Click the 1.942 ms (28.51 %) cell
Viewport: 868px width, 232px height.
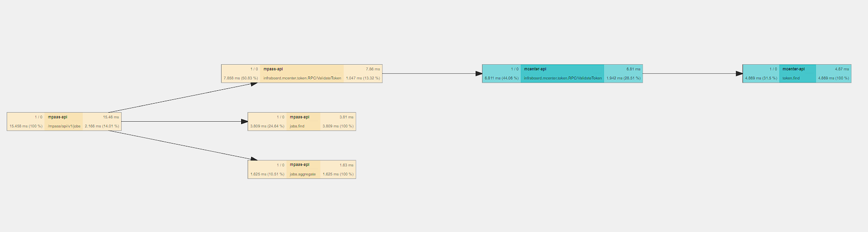[623, 78]
